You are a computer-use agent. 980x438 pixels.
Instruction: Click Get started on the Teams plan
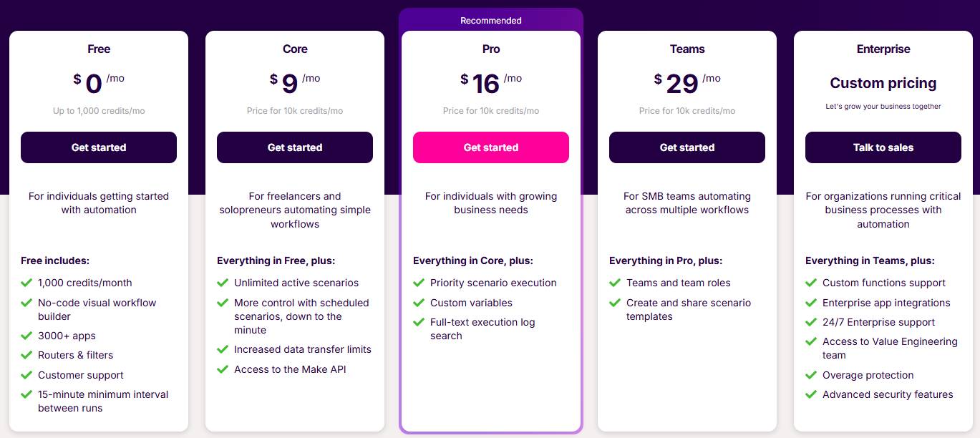point(687,147)
